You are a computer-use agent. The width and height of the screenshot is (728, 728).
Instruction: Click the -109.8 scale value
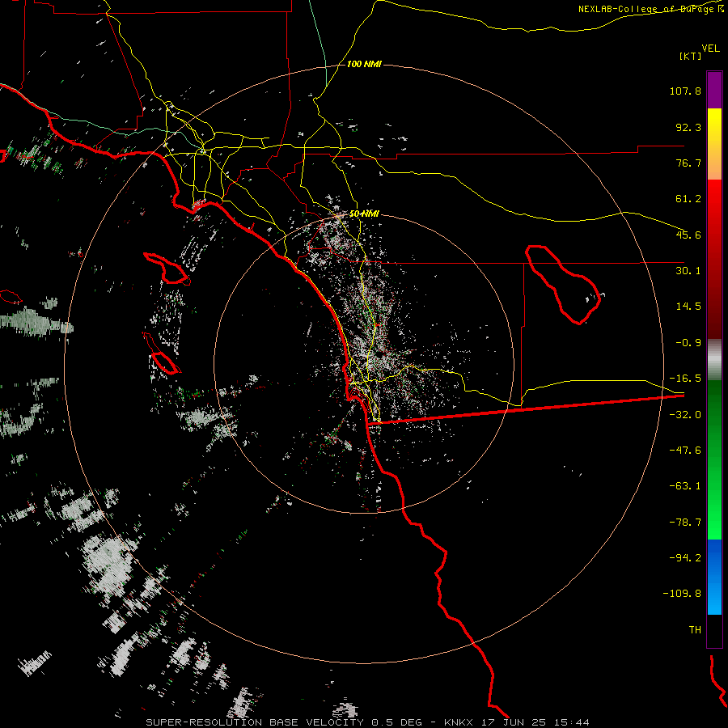(682, 594)
